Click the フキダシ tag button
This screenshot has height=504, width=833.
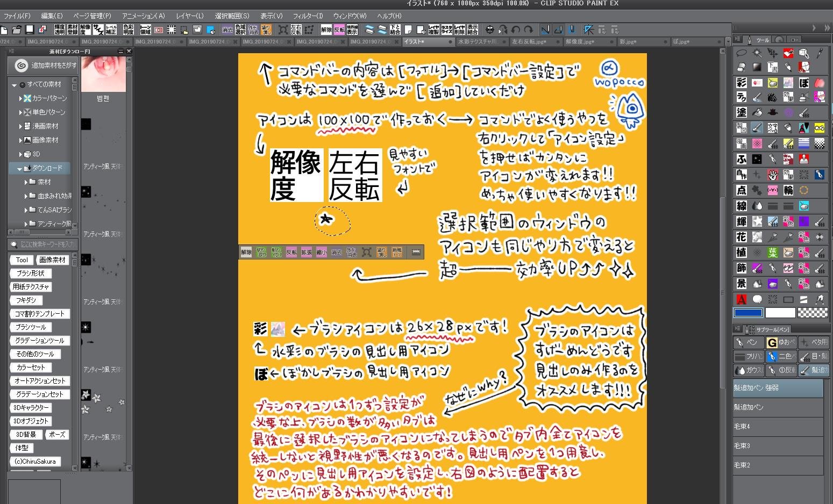pos(25,300)
